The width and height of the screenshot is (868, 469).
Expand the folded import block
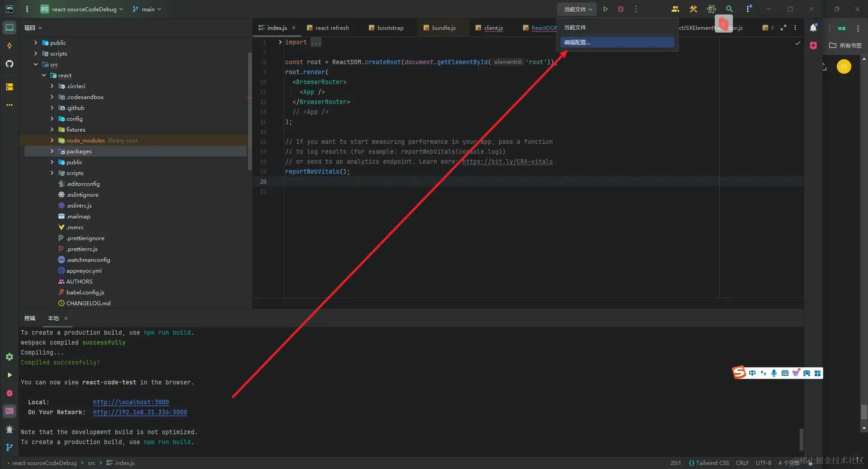pos(280,42)
